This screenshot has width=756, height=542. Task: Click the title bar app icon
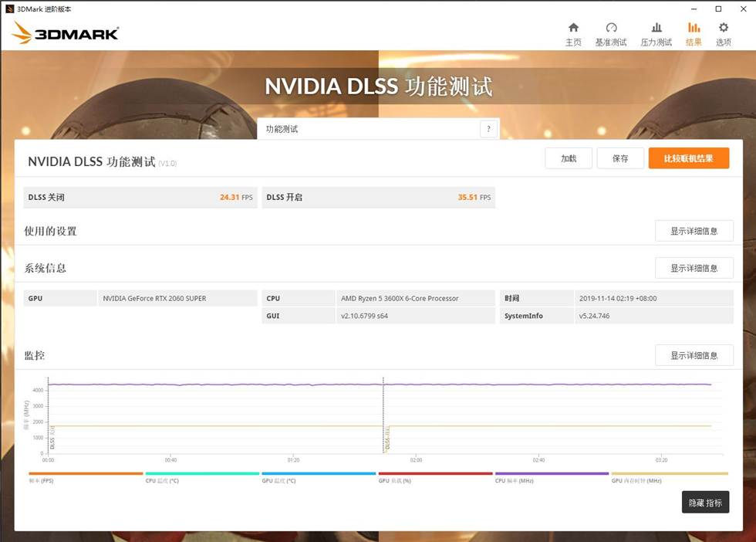click(9, 8)
